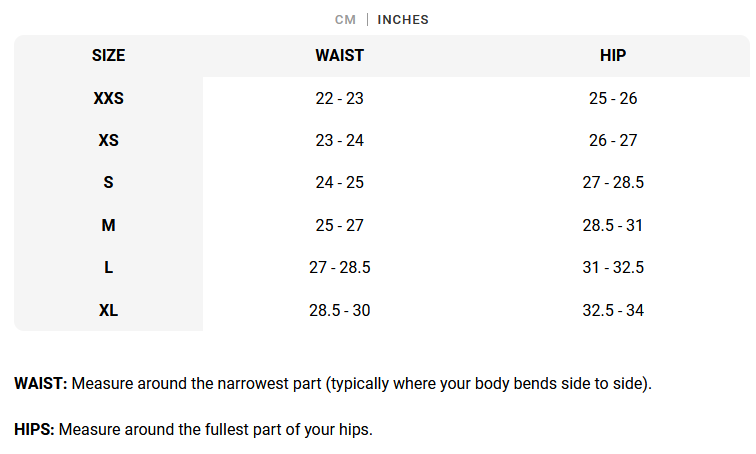
Task: Select the XXS size row label
Action: coord(108,99)
